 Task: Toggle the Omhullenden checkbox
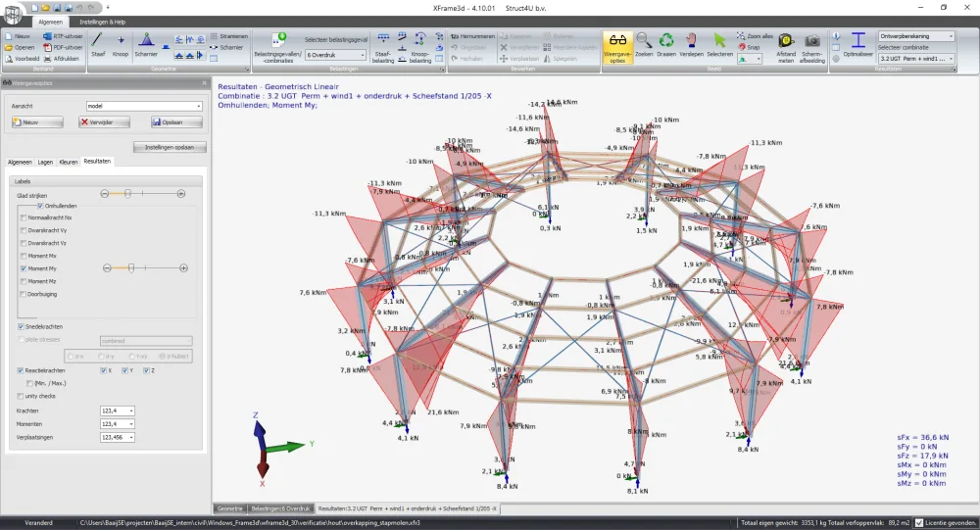[x=40, y=206]
